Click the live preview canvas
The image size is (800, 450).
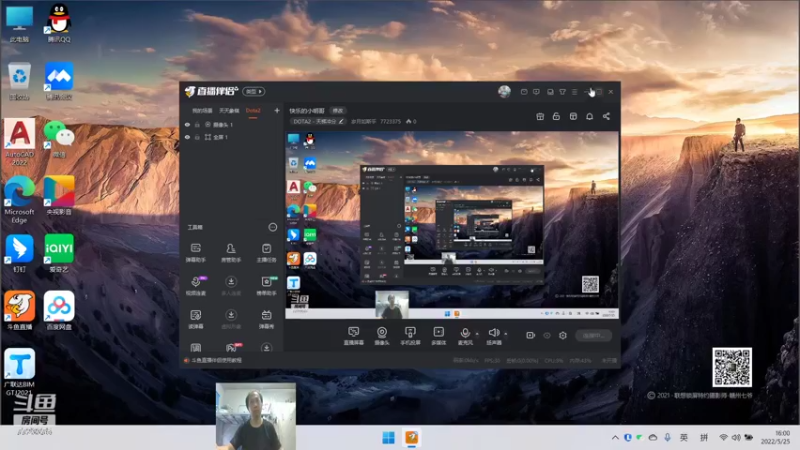pos(452,225)
